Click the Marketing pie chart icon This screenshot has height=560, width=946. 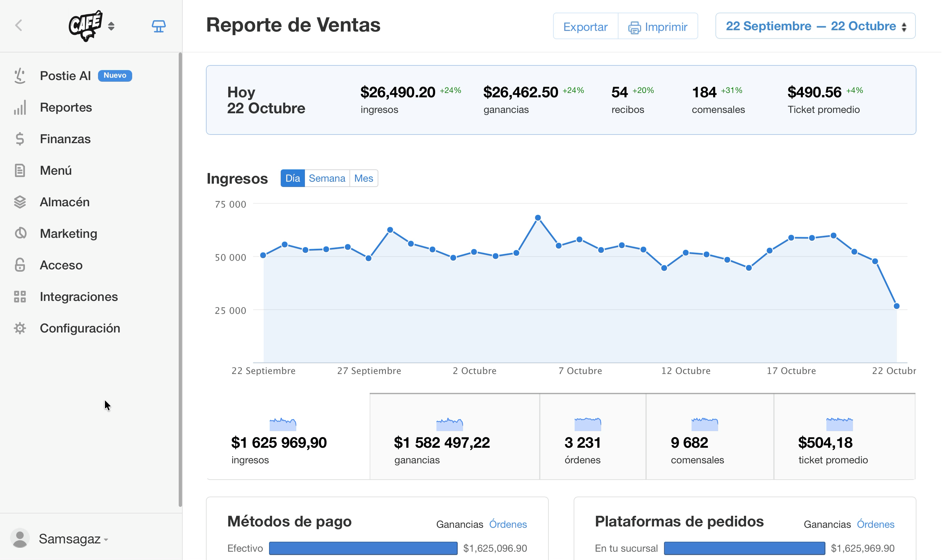point(20,233)
